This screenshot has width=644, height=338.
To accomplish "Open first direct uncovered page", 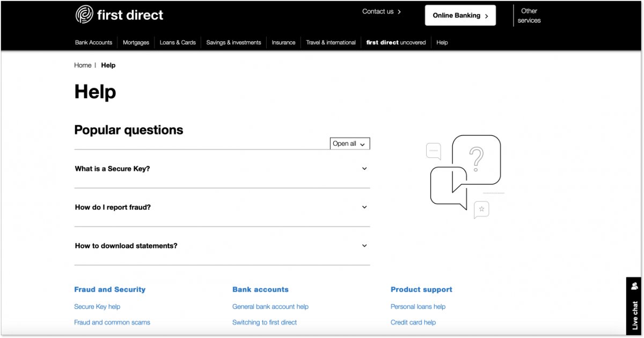I will tap(396, 42).
